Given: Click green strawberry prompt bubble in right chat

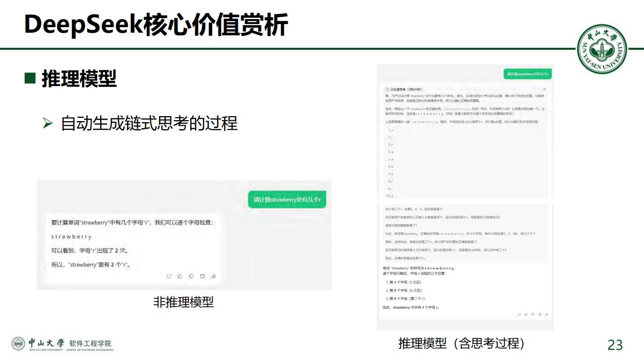Looking at the screenshot, I should point(527,74).
